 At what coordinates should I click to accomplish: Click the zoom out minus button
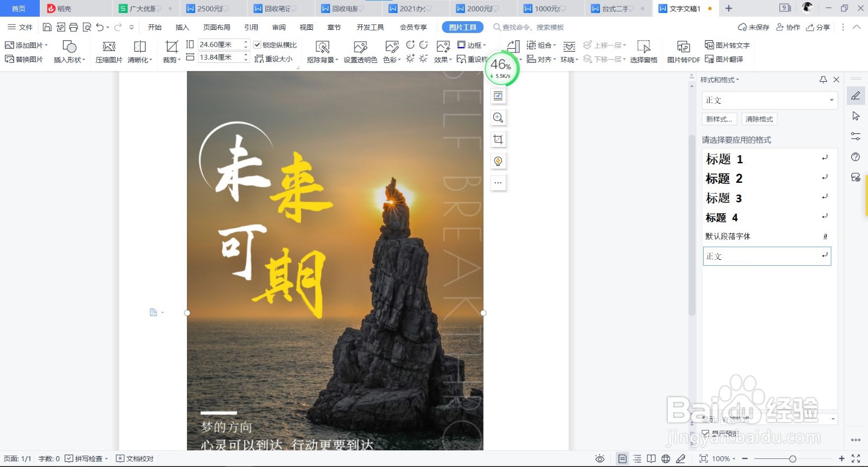(745, 459)
